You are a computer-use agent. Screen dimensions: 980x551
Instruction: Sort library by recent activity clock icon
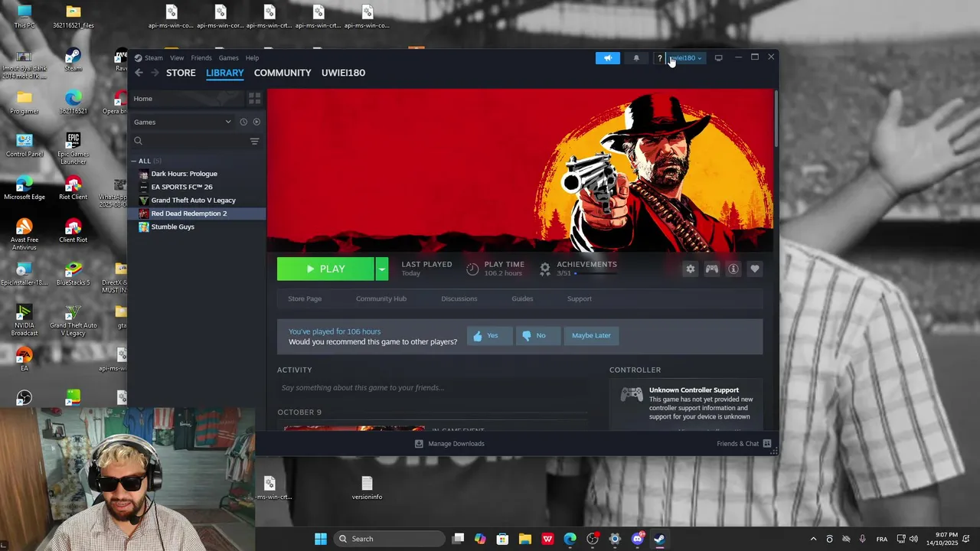(243, 122)
